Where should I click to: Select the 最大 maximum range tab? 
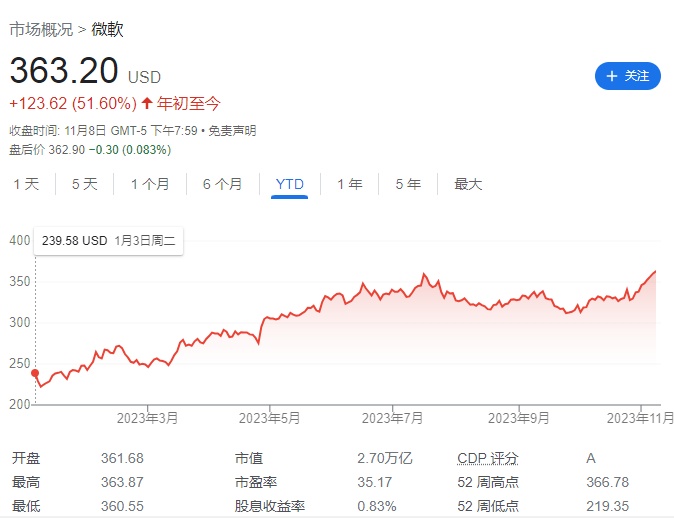(468, 184)
